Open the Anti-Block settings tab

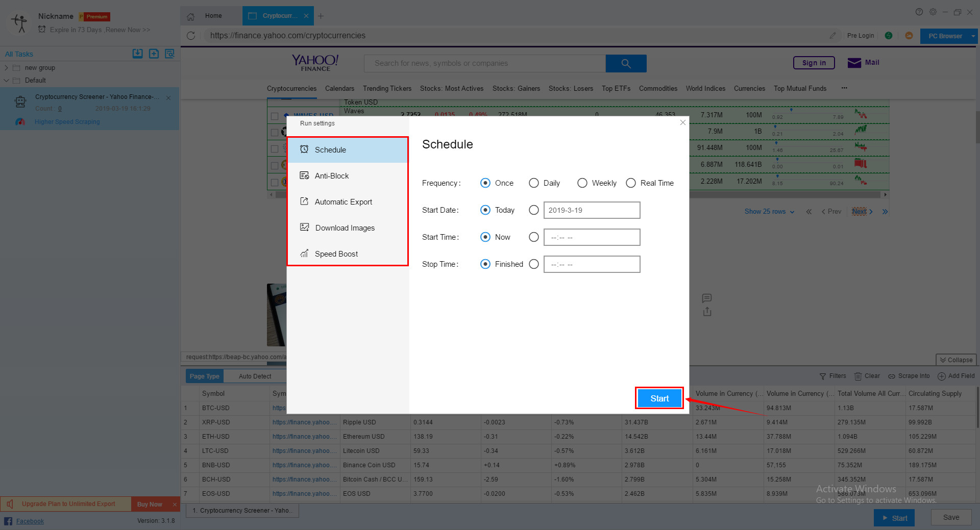click(x=348, y=176)
